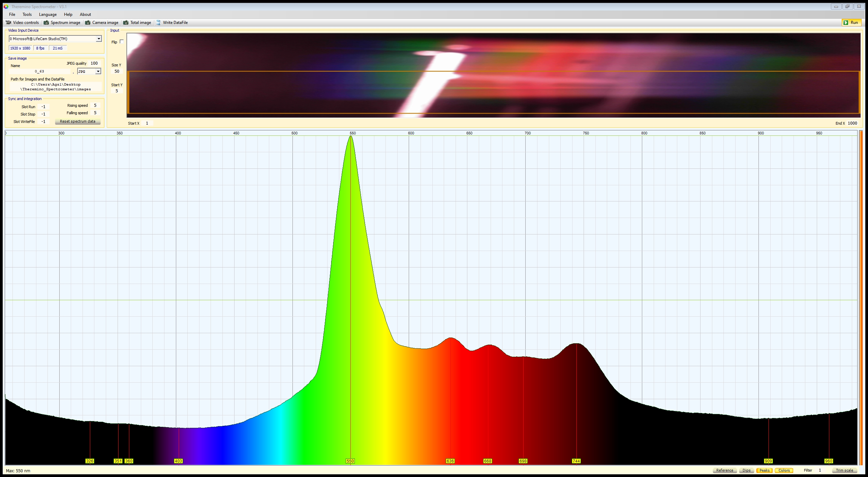The height and width of the screenshot is (477, 868).
Task: Click the restore window button
Action: 847,6
